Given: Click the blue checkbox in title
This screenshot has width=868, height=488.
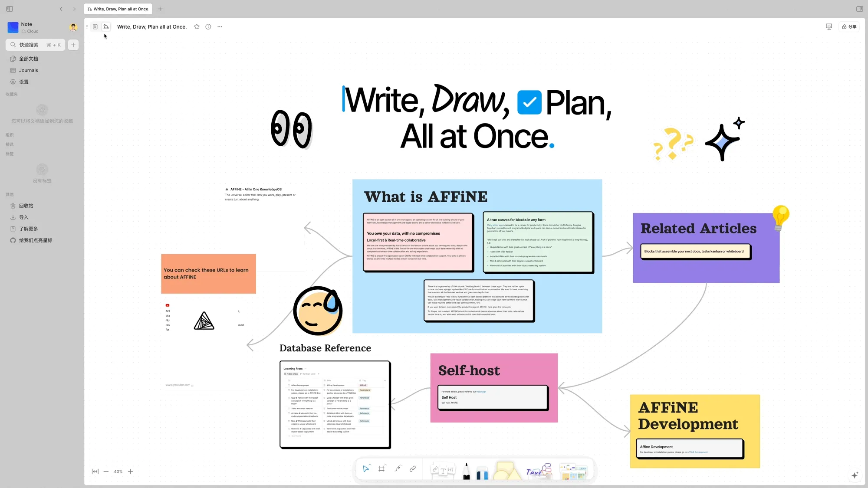Looking at the screenshot, I should (529, 103).
